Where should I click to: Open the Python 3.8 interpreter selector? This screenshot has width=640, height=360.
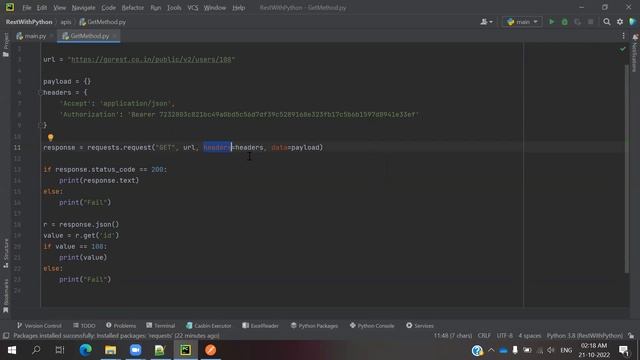(x=584, y=336)
